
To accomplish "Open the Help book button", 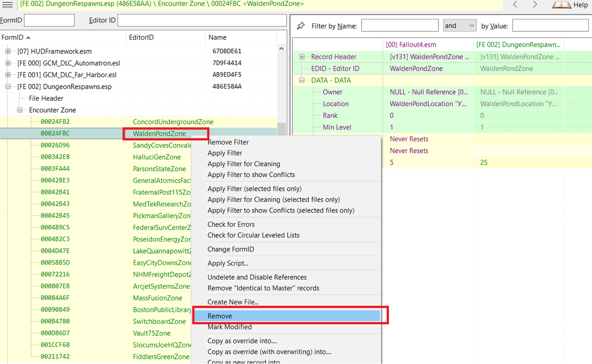I will pyautogui.click(x=570, y=5).
